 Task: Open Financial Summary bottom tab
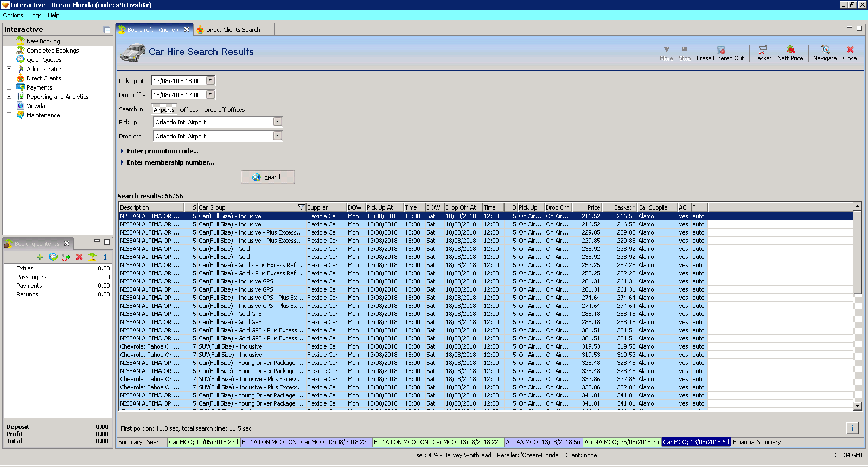756,442
